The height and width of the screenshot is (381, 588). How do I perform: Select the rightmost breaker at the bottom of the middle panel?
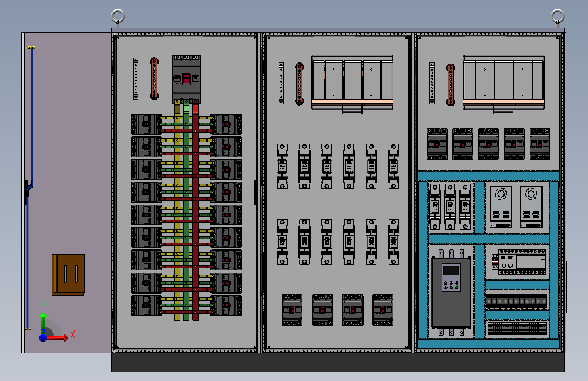pyautogui.click(x=383, y=310)
